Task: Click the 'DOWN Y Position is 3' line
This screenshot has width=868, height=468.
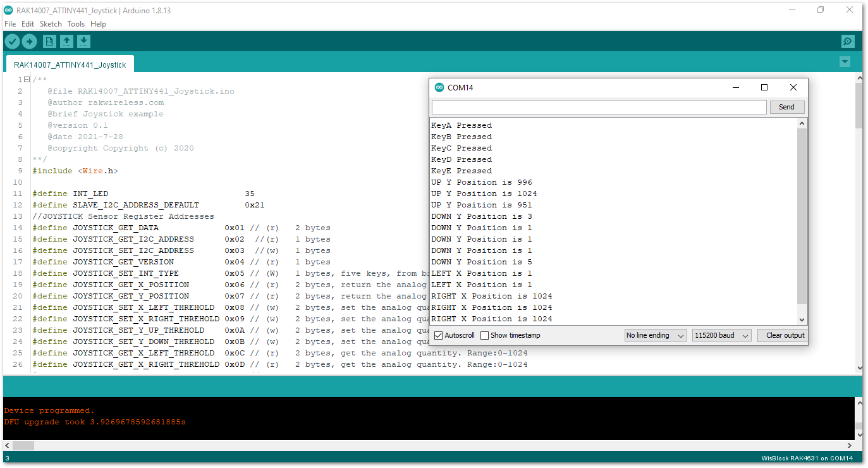Action: pyautogui.click(x=482, y=216)
